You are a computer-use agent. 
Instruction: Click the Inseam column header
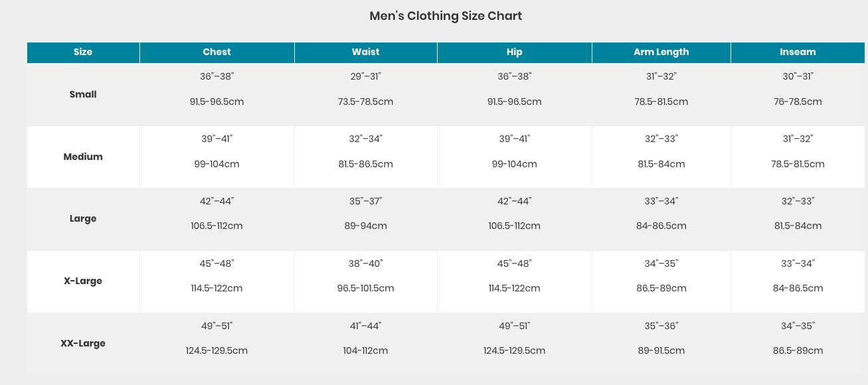(798, 52)
